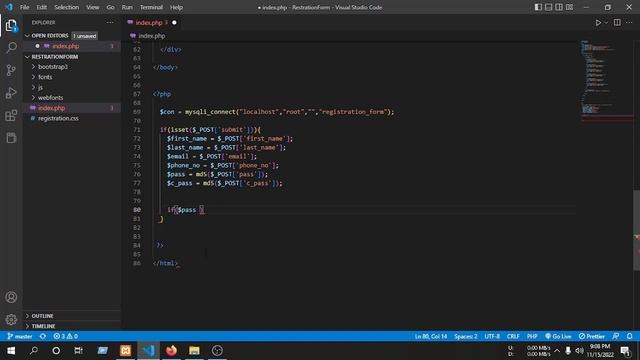Open the Help menu
Screen dimensions: 640x360
[176, 7]
